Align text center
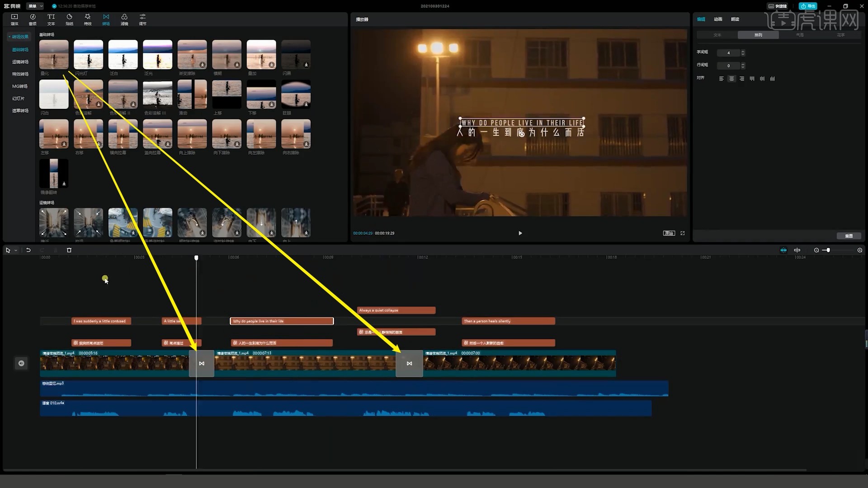Image resolution: width=868 pixels, height=488 pixels. tap(731, 79)
